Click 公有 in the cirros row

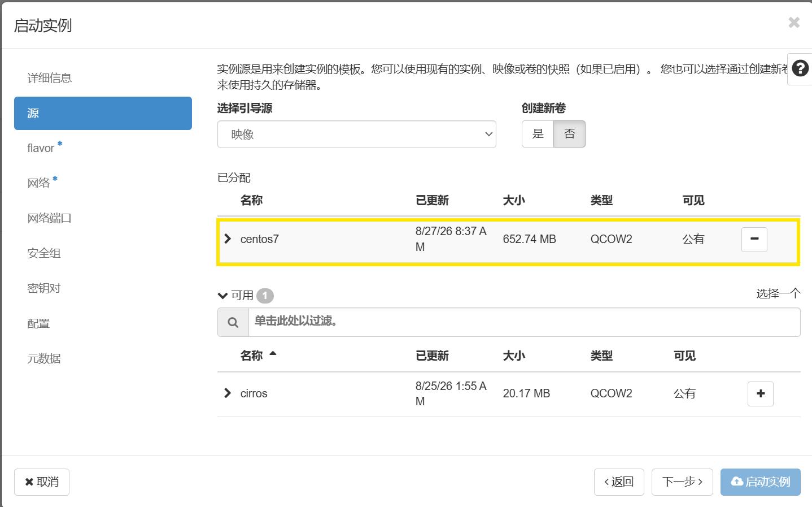point(684,393)
